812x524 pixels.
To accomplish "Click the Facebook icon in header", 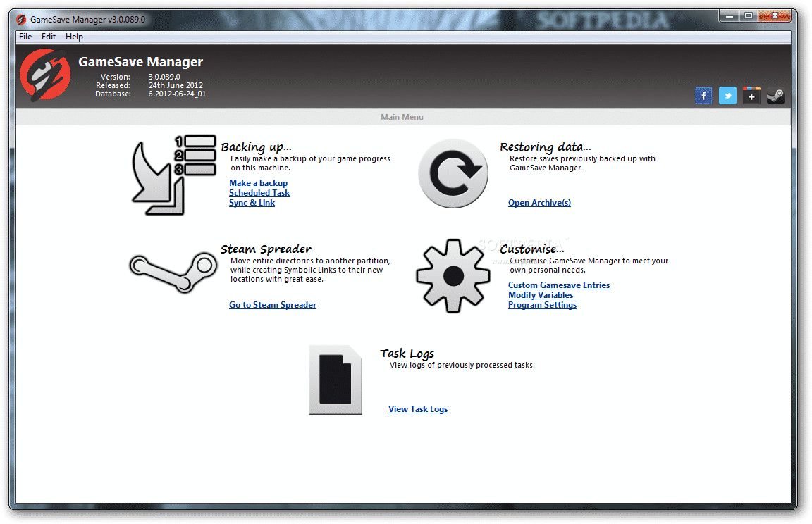I will coord(703,96).
